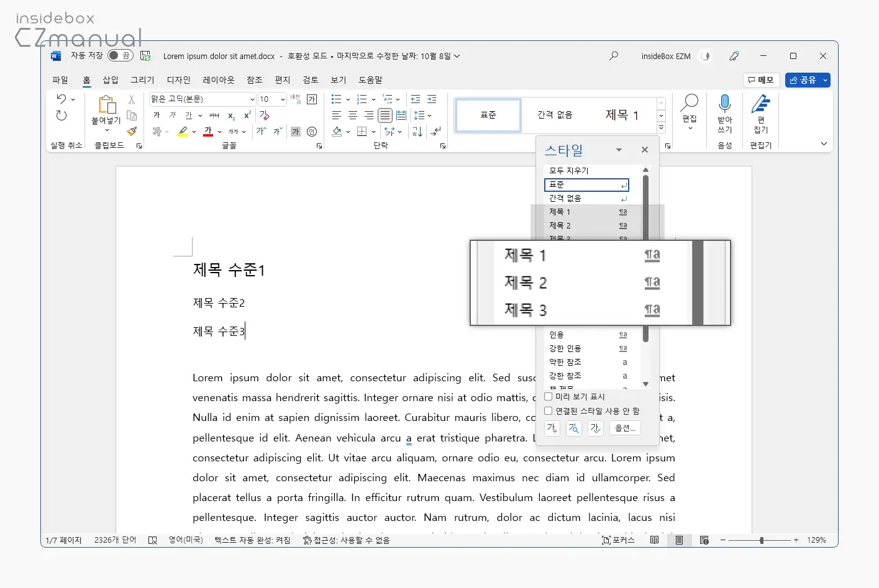Check 연결된 스타일 사용 안 함 option

point(549,411)
